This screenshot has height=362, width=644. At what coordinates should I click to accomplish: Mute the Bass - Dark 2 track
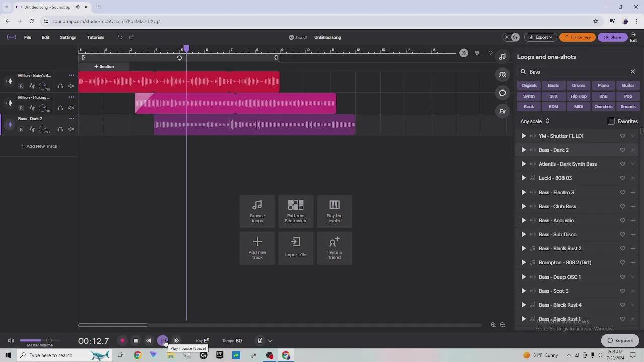point(71,129)
